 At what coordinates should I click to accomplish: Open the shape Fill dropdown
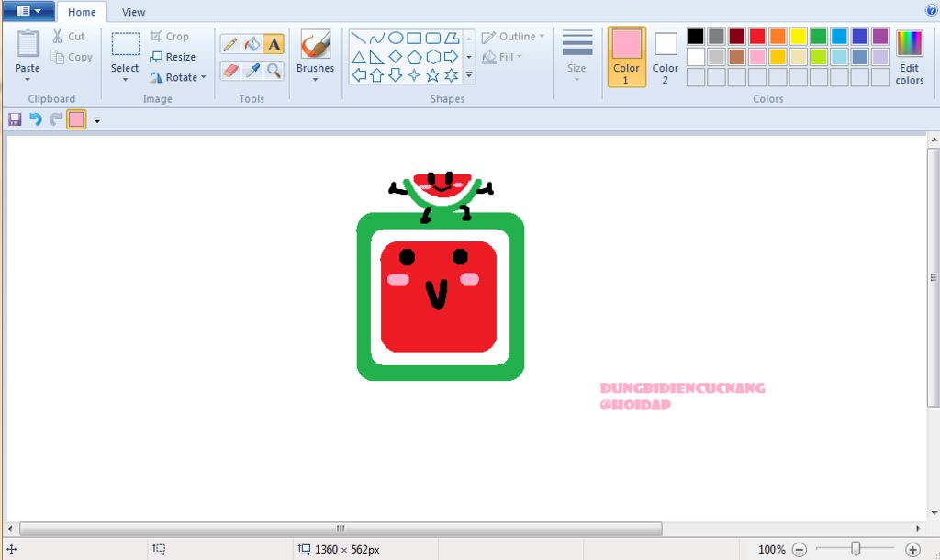coord(502,57)
